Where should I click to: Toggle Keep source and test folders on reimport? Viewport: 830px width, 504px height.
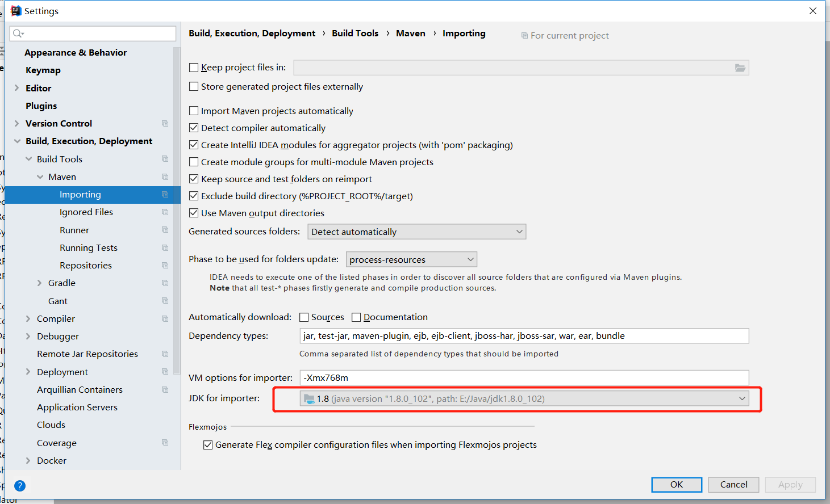[194, 179]
